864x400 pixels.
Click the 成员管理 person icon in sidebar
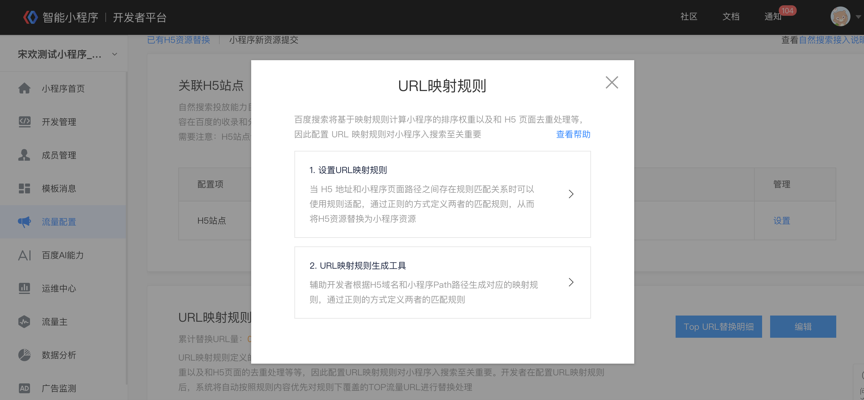pyautogui.click(x=24, y=155)
